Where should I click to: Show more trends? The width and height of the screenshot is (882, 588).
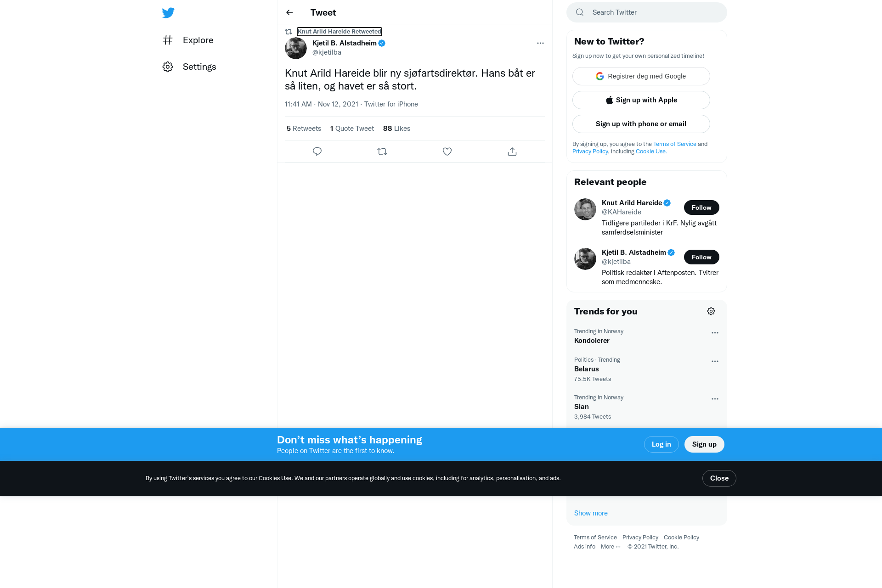click(591, 513)
